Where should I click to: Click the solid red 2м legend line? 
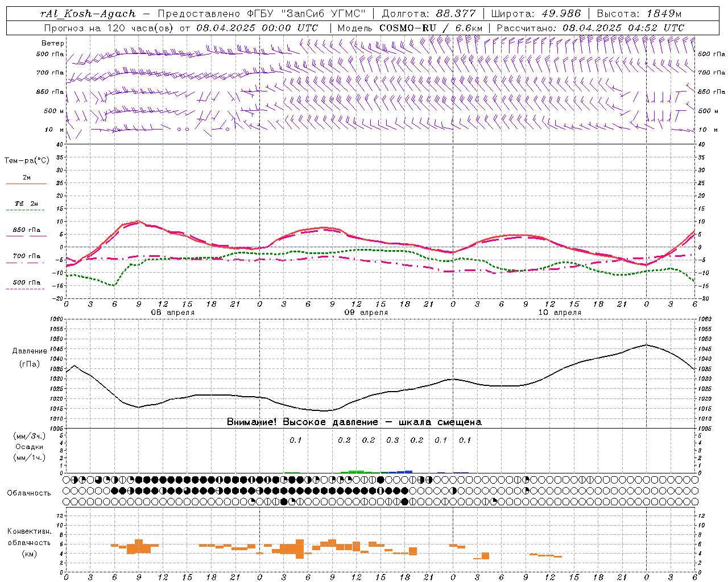(x=26, y=184)
